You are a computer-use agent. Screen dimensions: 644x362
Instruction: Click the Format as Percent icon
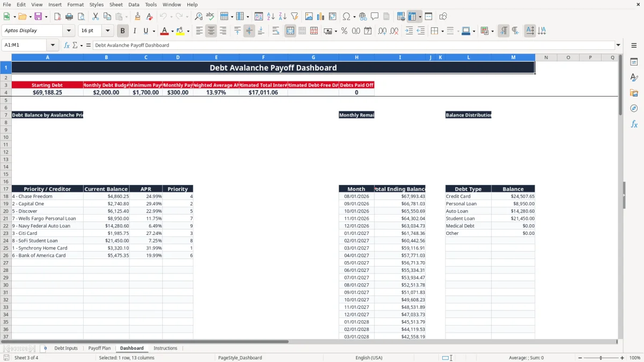click(344, 31)
